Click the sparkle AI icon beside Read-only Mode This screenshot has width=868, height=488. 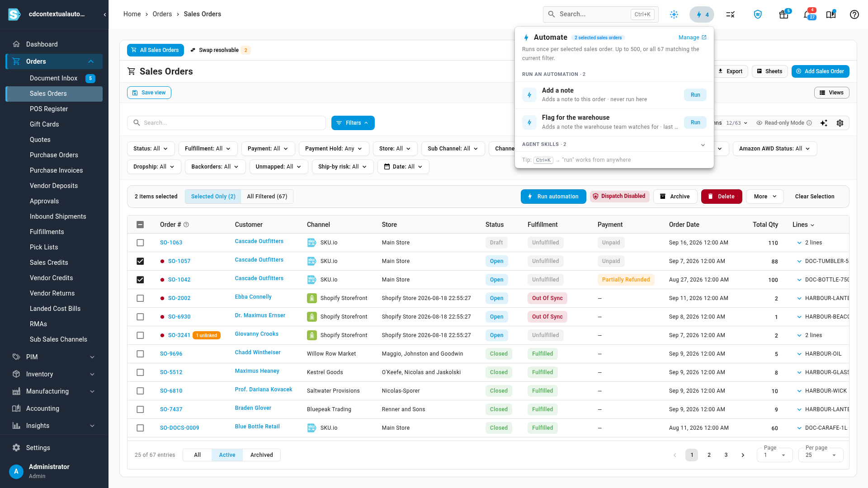(x=824, y=123)
